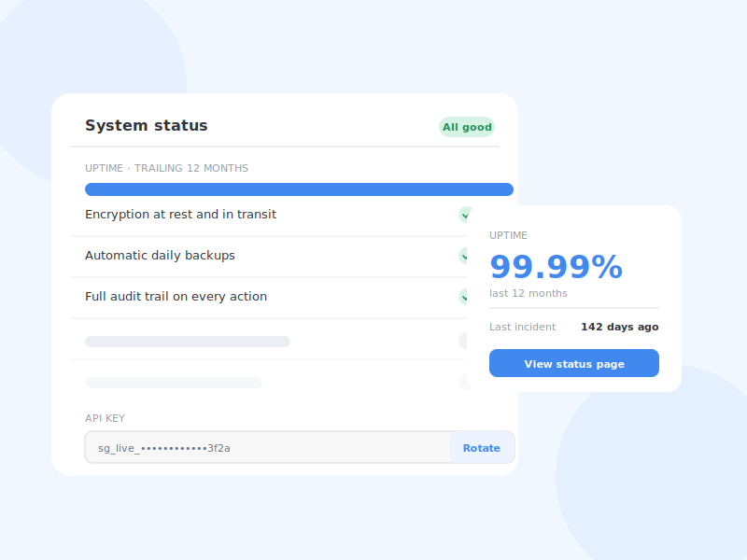Click checkmark icon for Encryption at rest
The width and height of the screenshot is (747, 560).
click(x=463, y=215)
